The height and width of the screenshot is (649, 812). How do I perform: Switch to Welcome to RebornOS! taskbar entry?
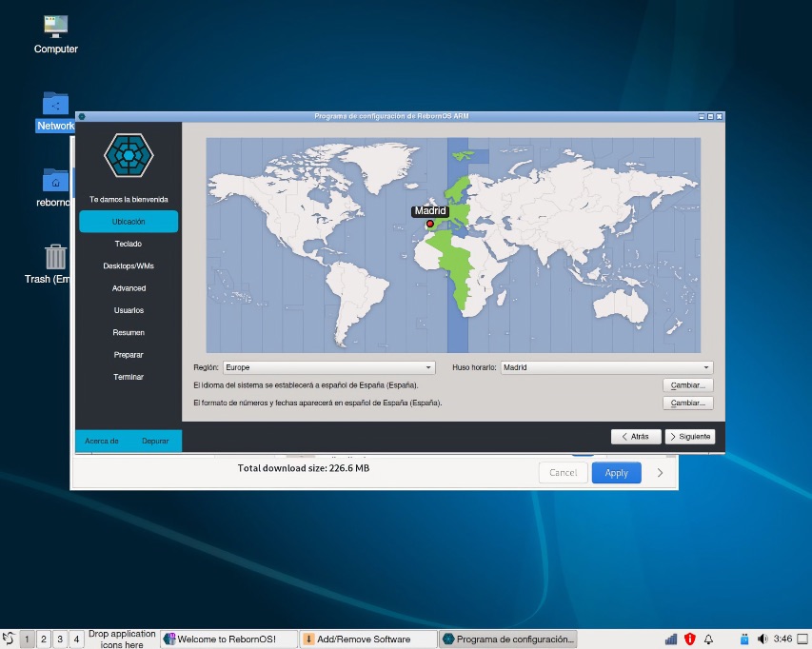pyautogui.click(x=228, y=639)
